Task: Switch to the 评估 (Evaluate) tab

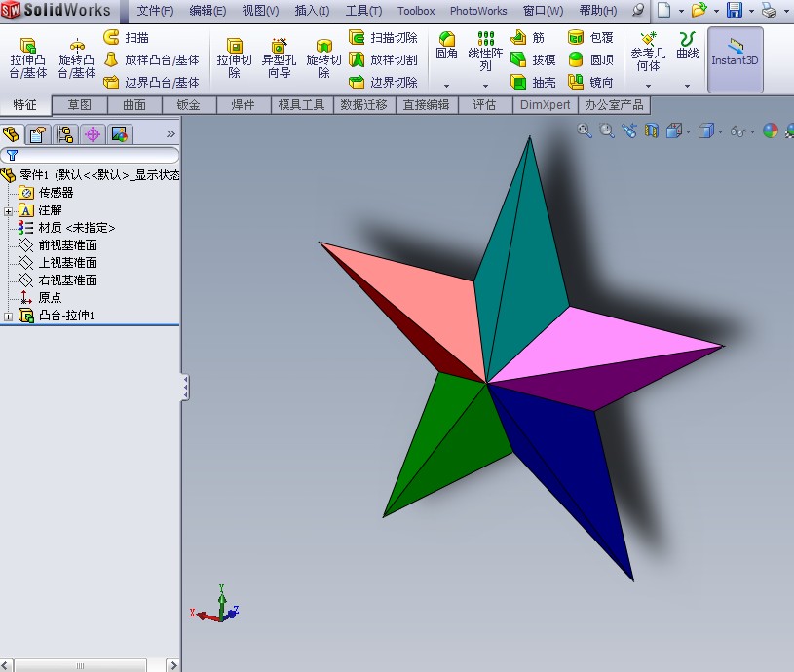Action: point(484,105)
